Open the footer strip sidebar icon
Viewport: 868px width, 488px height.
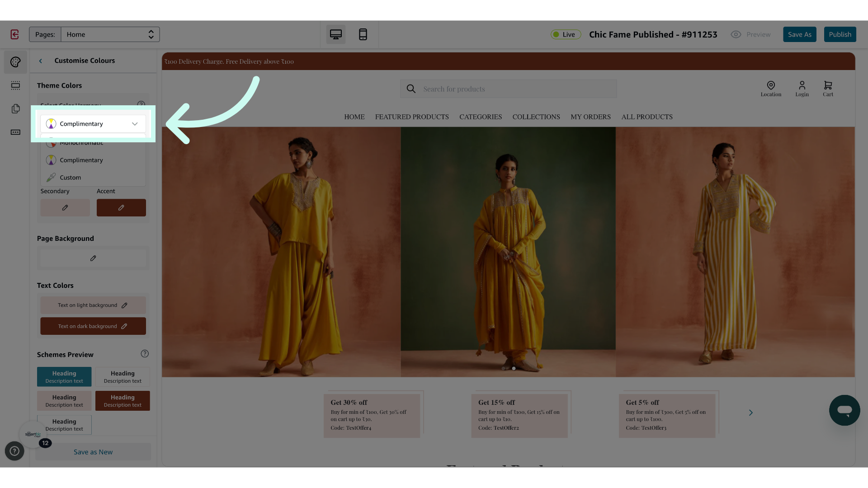[15, 132]
